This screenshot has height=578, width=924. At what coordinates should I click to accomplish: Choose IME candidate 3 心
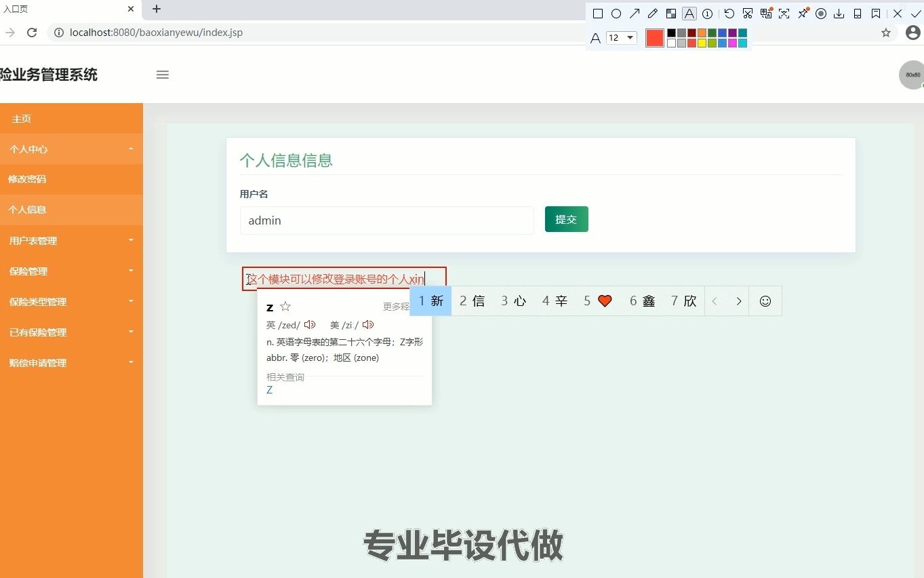513,301
